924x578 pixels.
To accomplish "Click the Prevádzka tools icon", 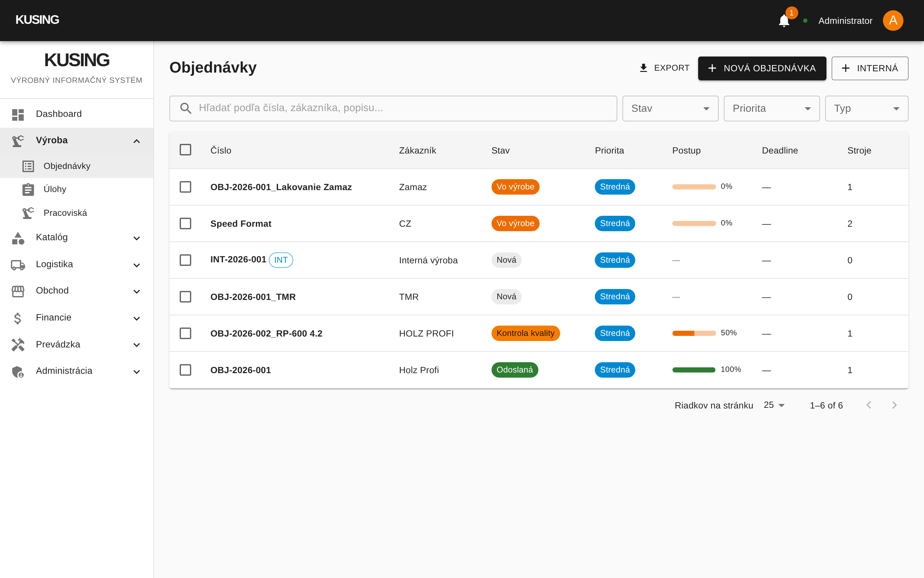I will [x=18, y=345].
